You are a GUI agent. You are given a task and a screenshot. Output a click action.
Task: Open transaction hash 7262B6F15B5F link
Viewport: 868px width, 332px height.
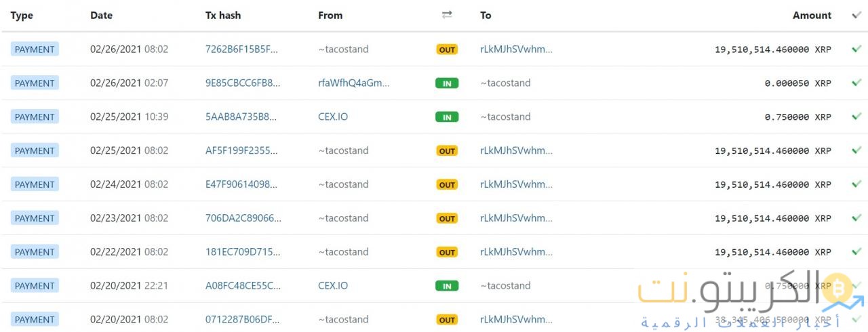(241, 49)
